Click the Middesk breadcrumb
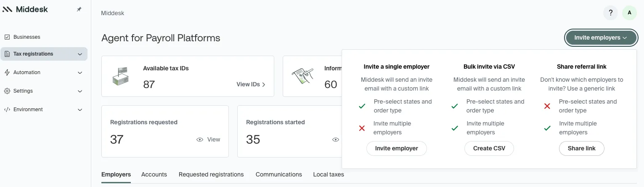 click(113, 13)
